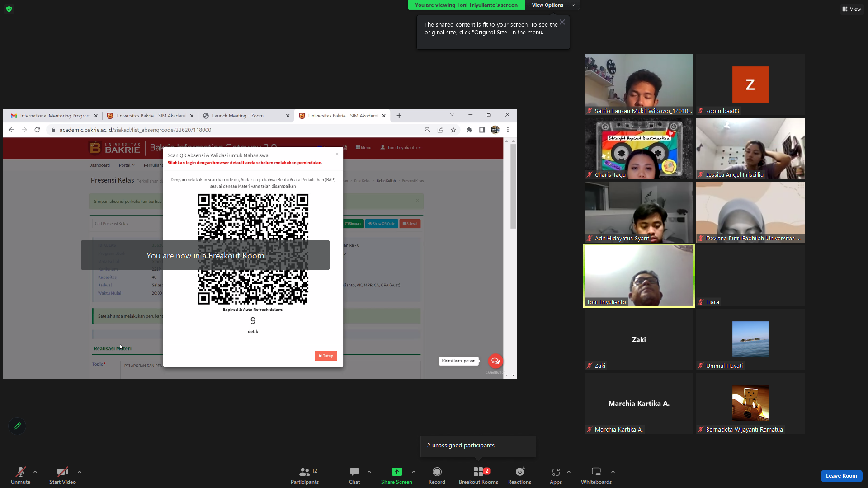Open the View Options dropdown
The image size is (868, 488).
552,5
